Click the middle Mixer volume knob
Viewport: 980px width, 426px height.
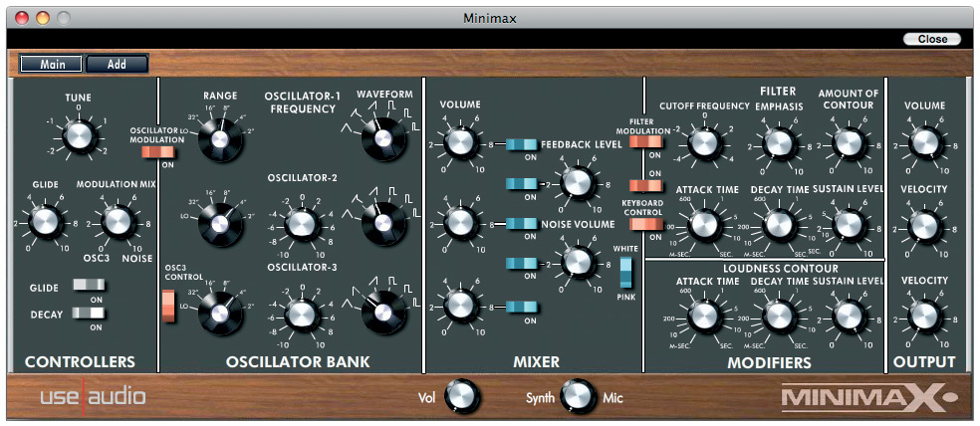(x=462, y=222)
